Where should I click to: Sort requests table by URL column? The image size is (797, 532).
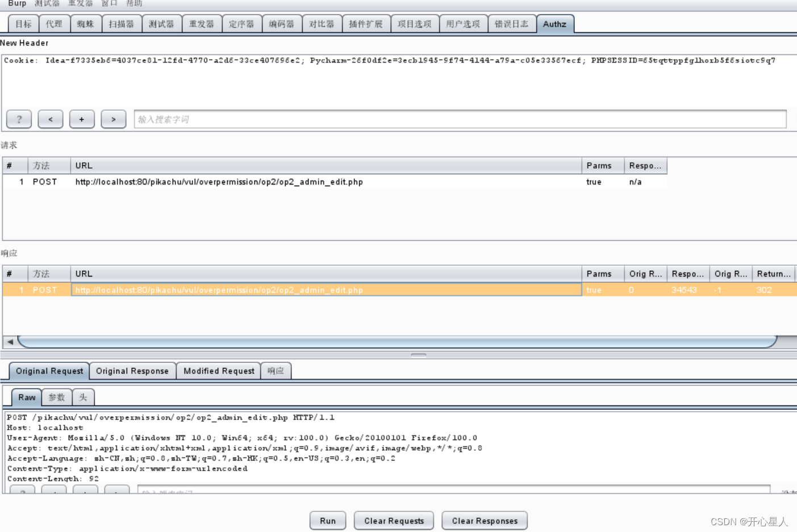click(326, 166)
